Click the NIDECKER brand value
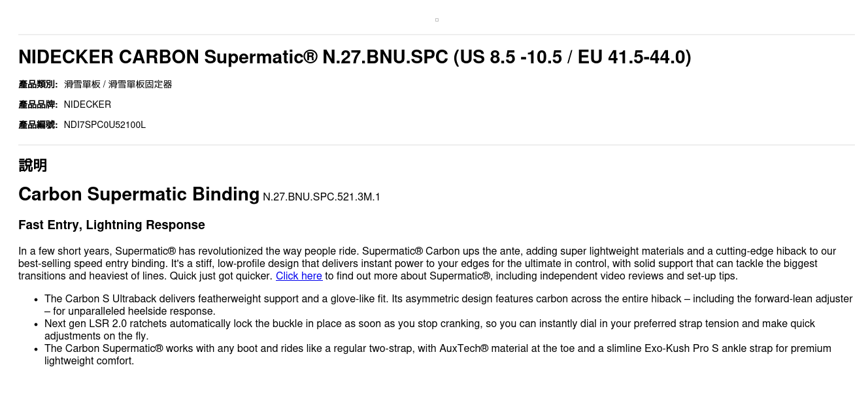 (88, 104)
